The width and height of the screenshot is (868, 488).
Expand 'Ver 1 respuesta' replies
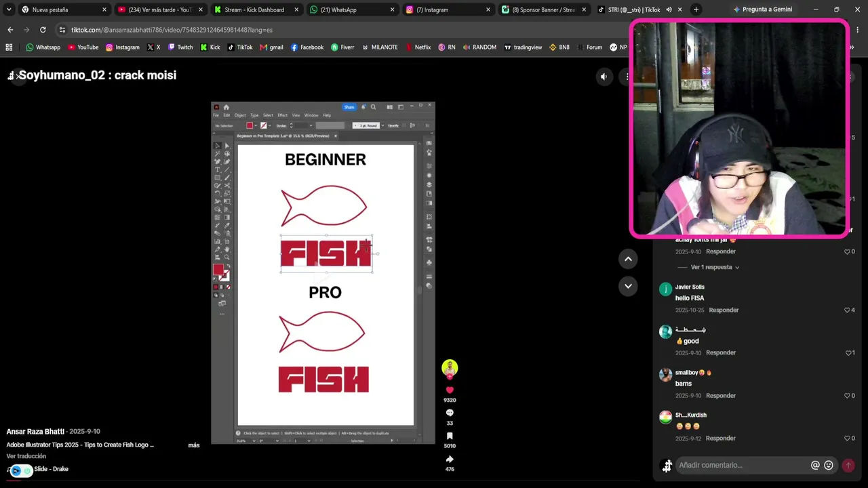click(715, 268)
